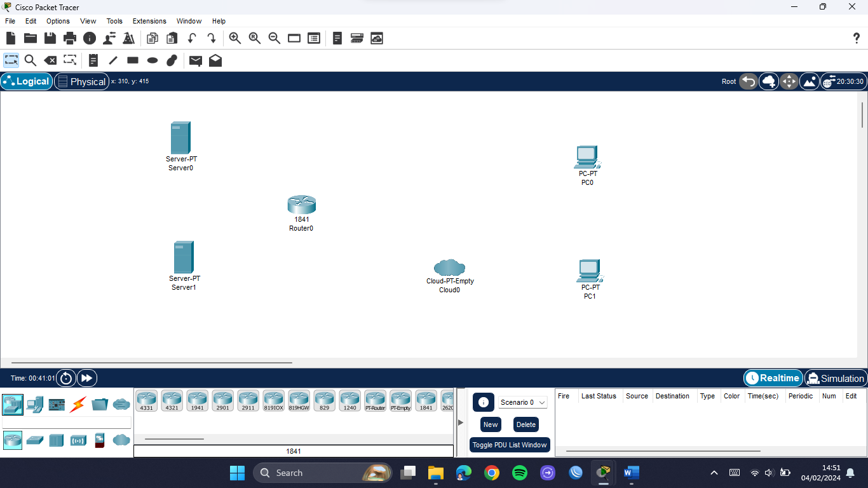
Task: Open the Options menu
Action: (58, 21)
